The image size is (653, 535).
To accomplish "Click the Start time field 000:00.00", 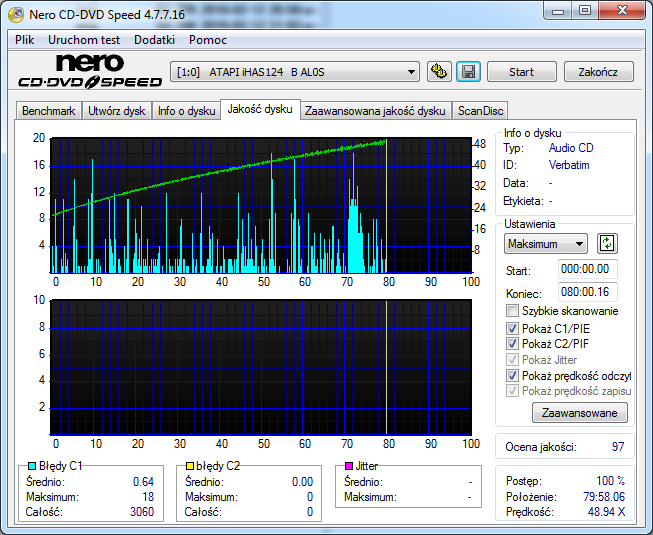I will click(x=587, y=269).
